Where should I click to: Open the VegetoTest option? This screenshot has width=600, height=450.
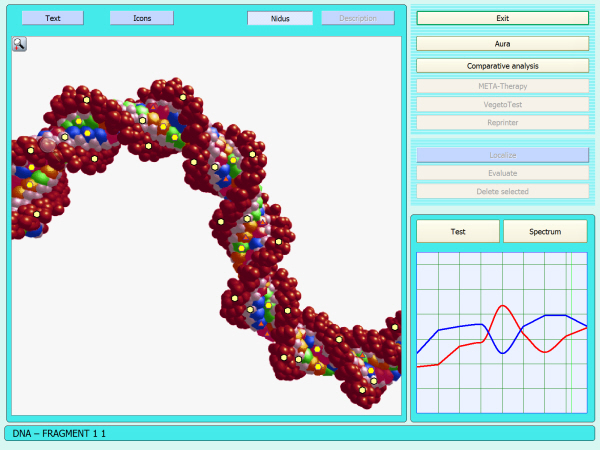point(502,104)
